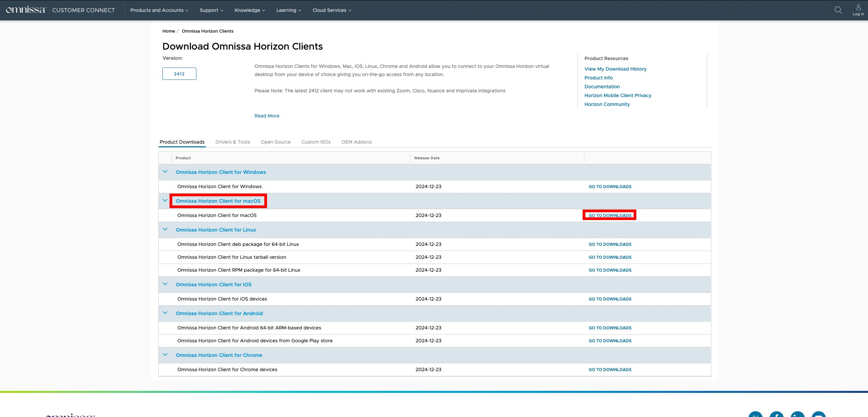Open the Support dropdown menu
Screen dimensions: 868x417
211,10
